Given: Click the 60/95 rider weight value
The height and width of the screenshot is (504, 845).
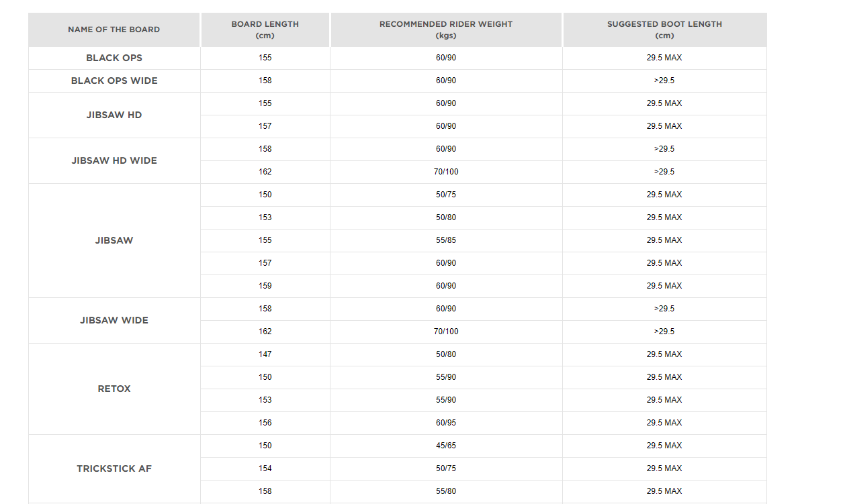Looking at the screenshot, I should point(446,423).
